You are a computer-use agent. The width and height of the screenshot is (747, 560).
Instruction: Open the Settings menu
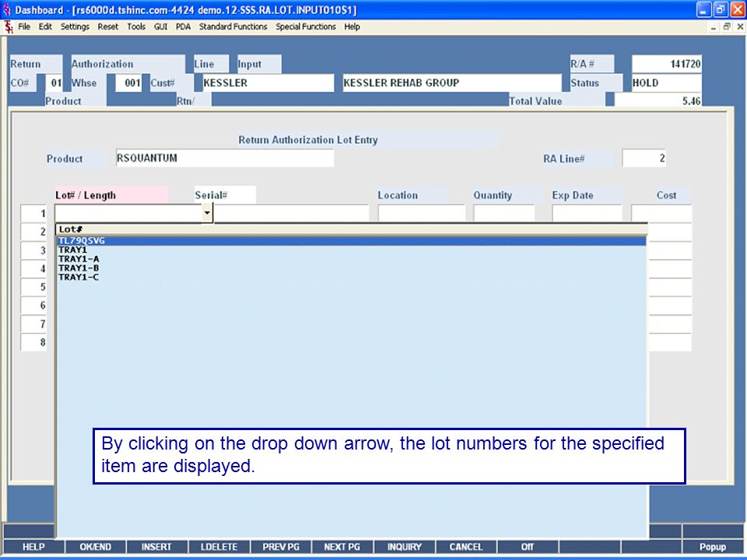point(75,26)
